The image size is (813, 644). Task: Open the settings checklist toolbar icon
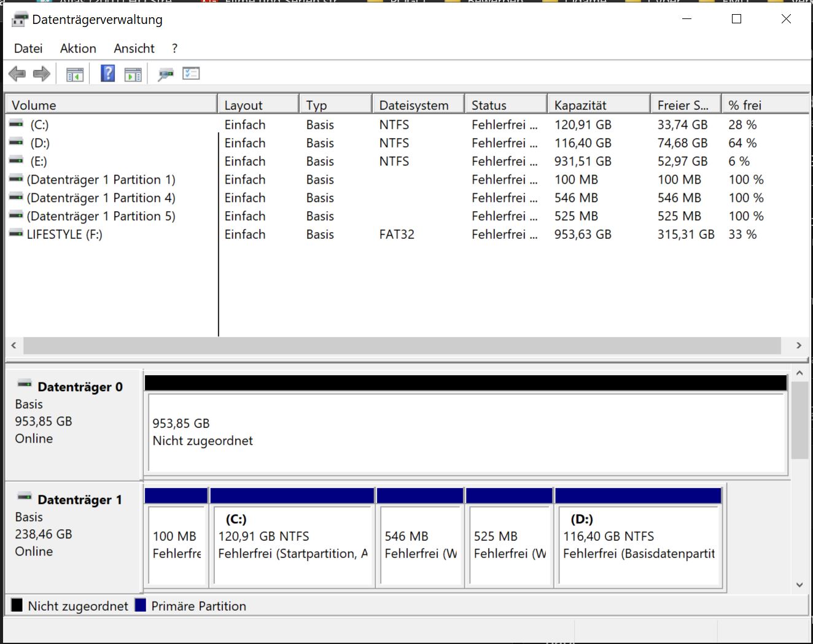[x=192, y=74]
